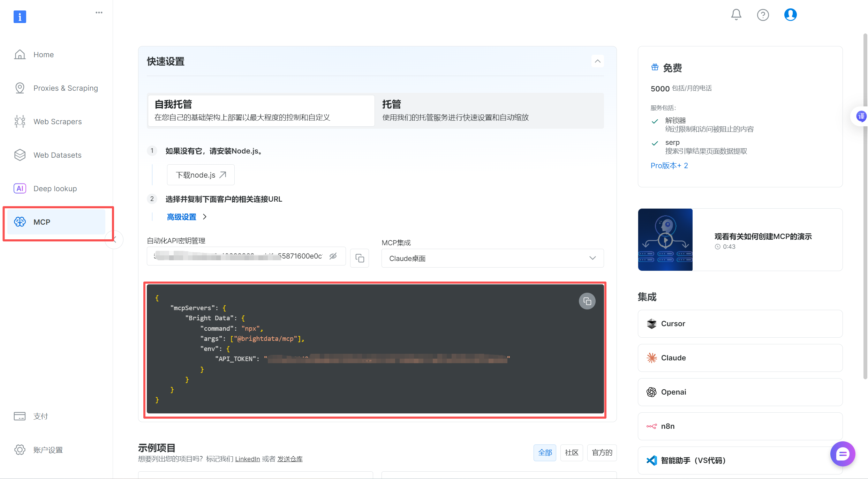Screen dimensions: 868x479
Task: Click the 支付 card icon
Action: coord(20,416)
